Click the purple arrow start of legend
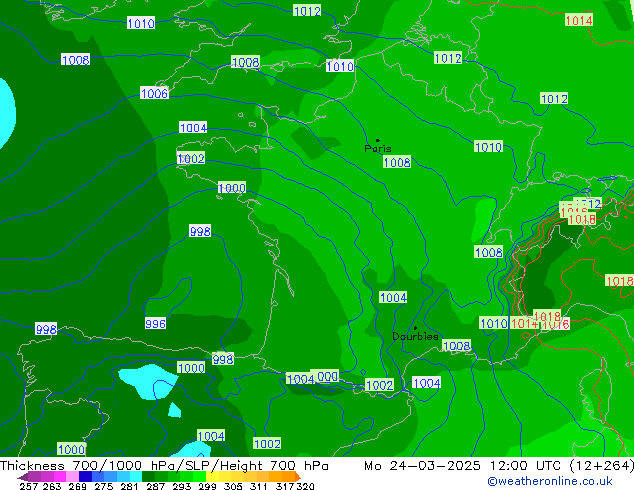This screenshot has height=490, width=634. click(23, 477)
